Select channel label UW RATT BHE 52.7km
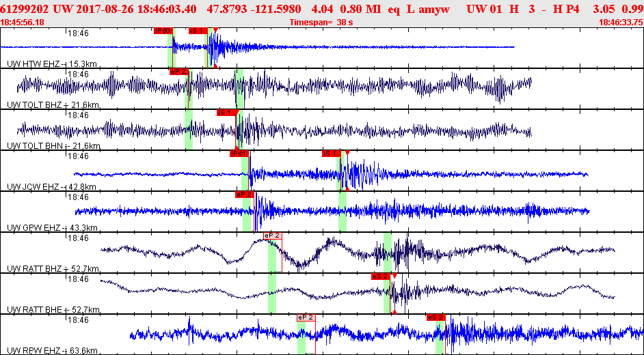644x355 pixels. point(53,310)
